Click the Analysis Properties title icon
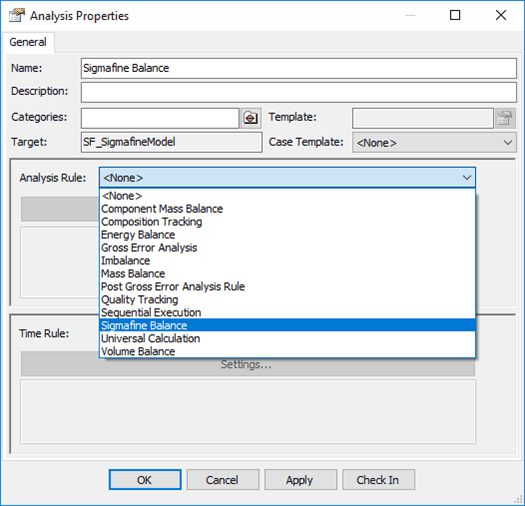Viewport: 525px width, 506px height. tap(17, 16)
